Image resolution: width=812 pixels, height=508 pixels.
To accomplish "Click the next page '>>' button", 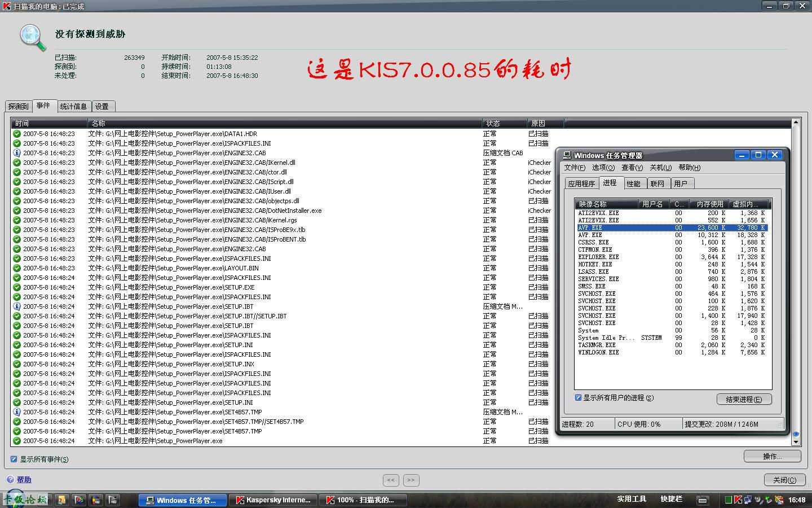I will coord(411,480).
